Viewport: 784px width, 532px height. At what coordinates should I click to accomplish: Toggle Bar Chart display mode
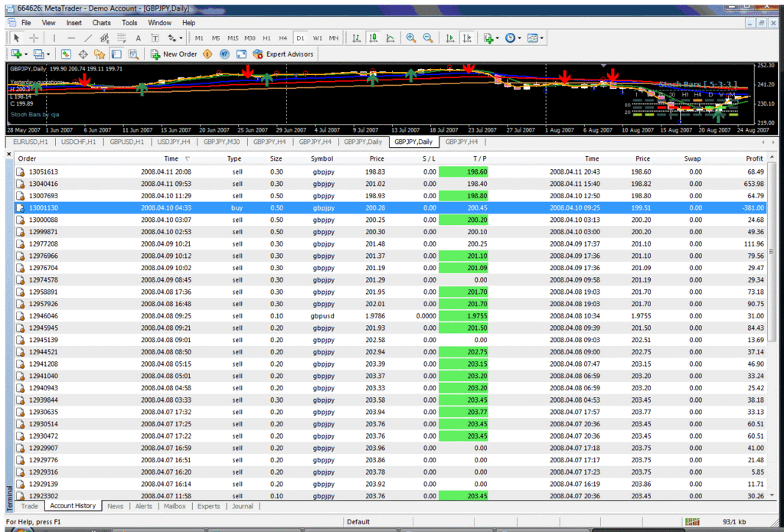[x=357, y=38]
